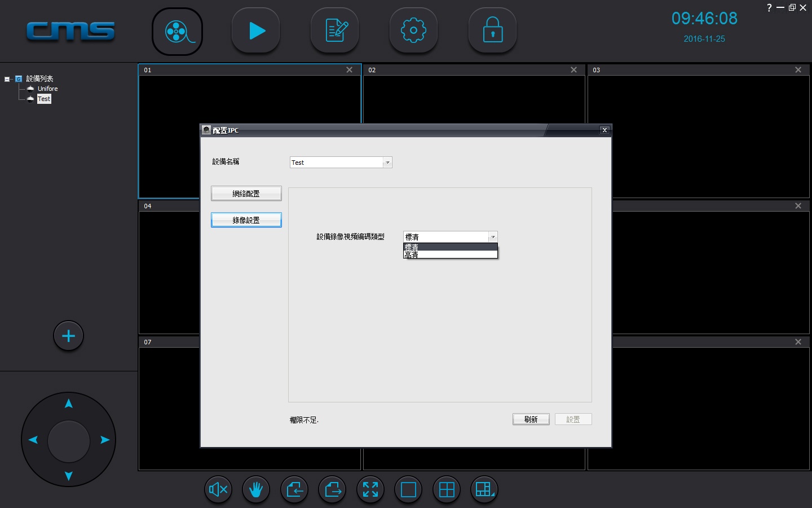
Task: Move camera down with PTZ down arrow
Action: point(69,476)
